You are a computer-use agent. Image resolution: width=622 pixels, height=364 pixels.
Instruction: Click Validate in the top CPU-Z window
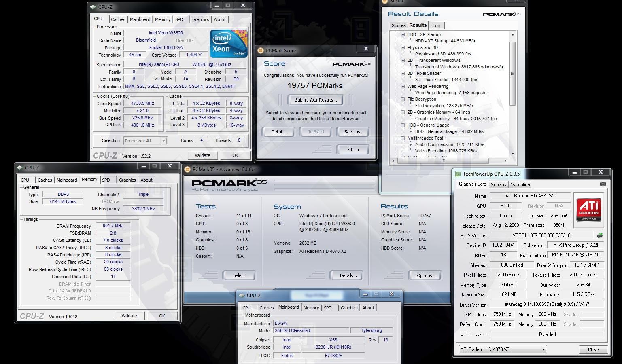point(202,155)
